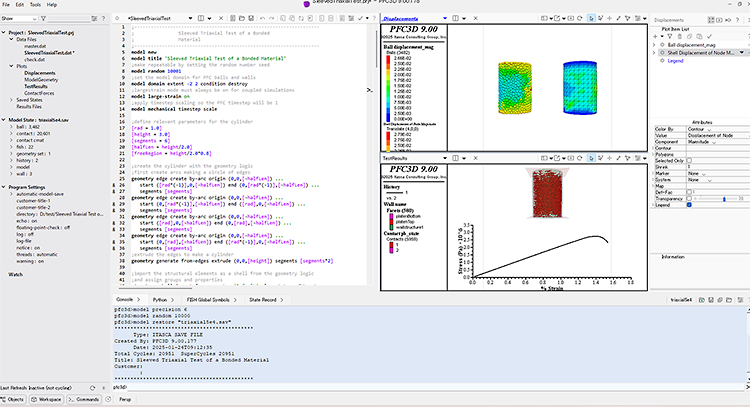The height and width of the screenshot is (407, 750).
Task: Click the execute checkmark in the editor toolbar
Action: pyautogui.click(x=360, y=18)
